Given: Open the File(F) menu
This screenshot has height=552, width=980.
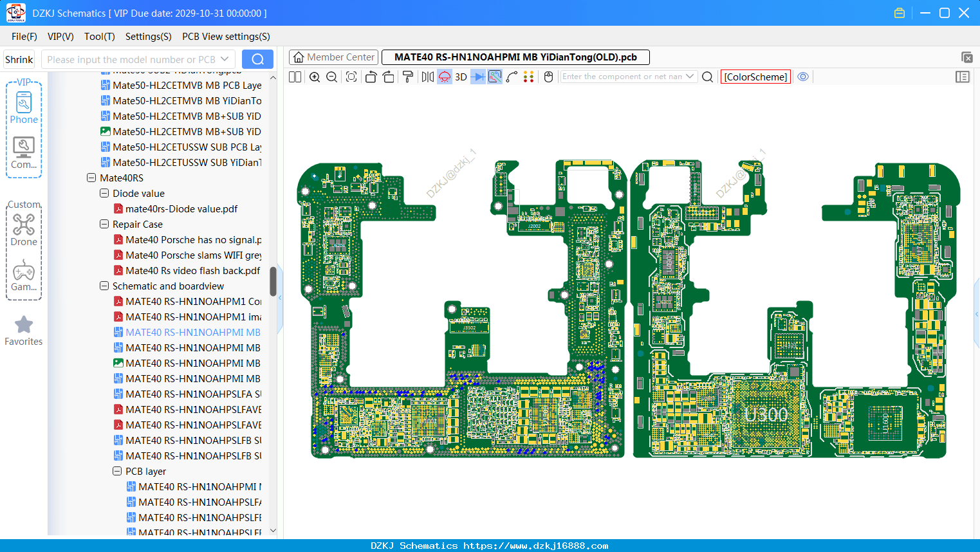Looking at the screenshot, I should (x=24, y=37).
